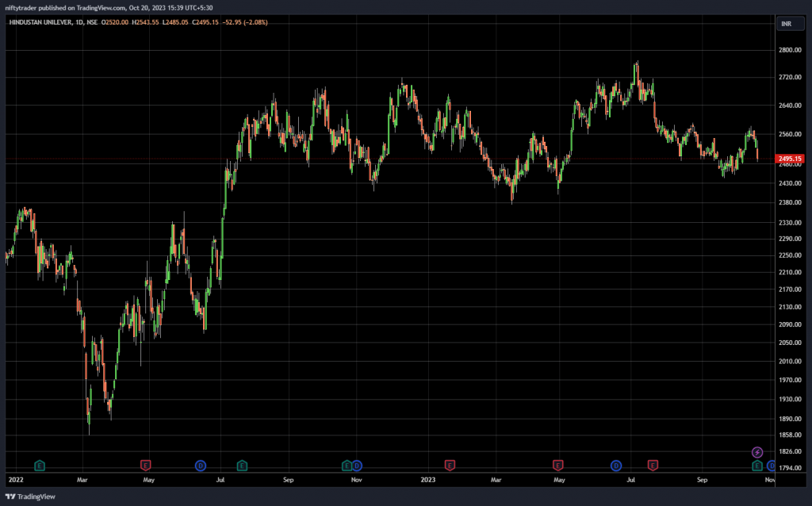Click the 1970.00 price axis label
This screenshot has width=812, height=506.
(790, 380)
